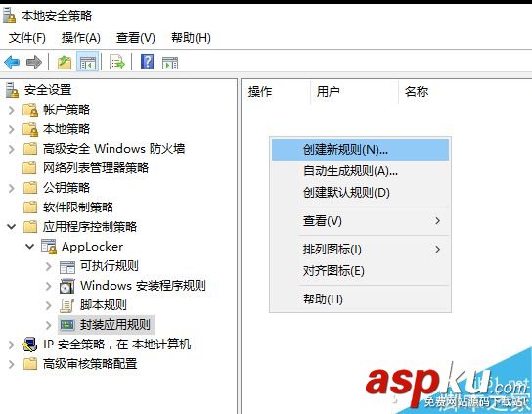This screenshot has width=532, height=414.
Task: Toggle the Show/Hide action pane icon
Action: pos(170,64)
